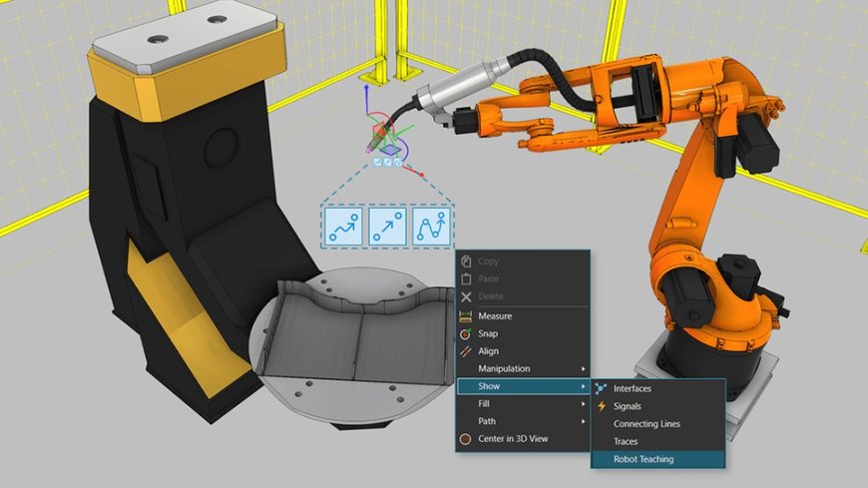Click the Copy icon in context menu
868x488 pixels.
(x=466, y=260)
